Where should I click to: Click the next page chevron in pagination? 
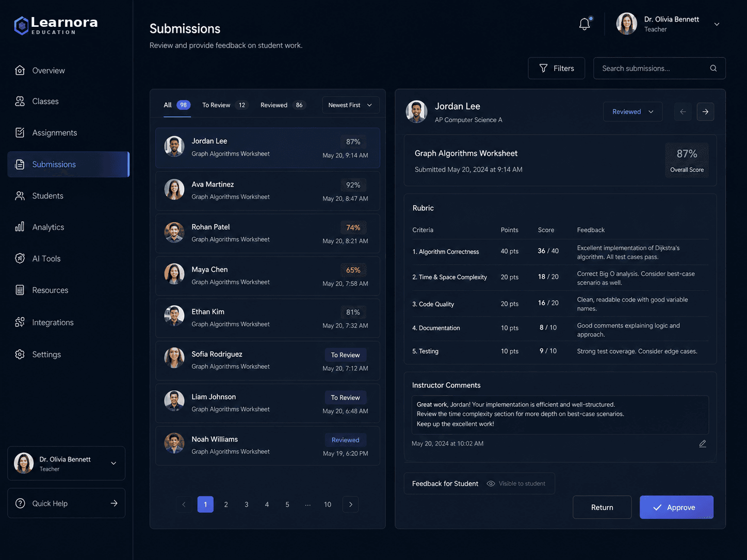coord(351,504)
